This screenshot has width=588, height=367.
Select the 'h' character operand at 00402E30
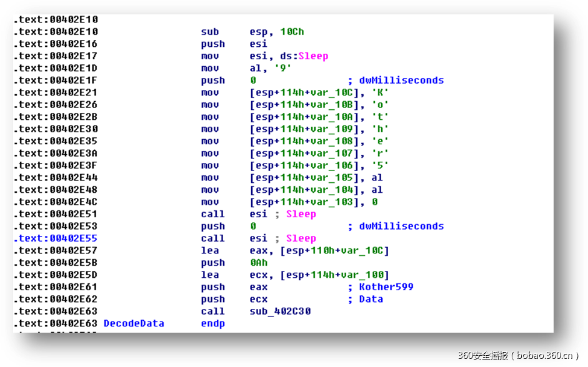pos(380,129)
